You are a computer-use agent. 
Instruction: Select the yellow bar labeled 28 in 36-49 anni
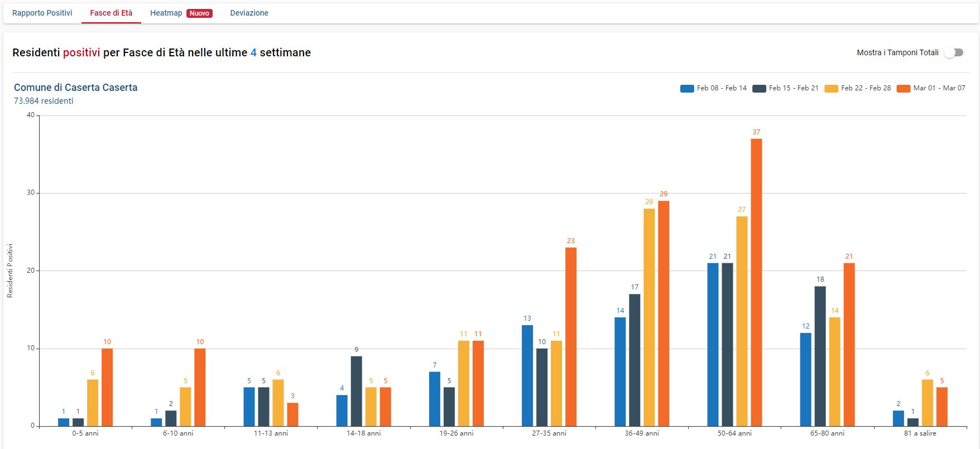(649, 317)
